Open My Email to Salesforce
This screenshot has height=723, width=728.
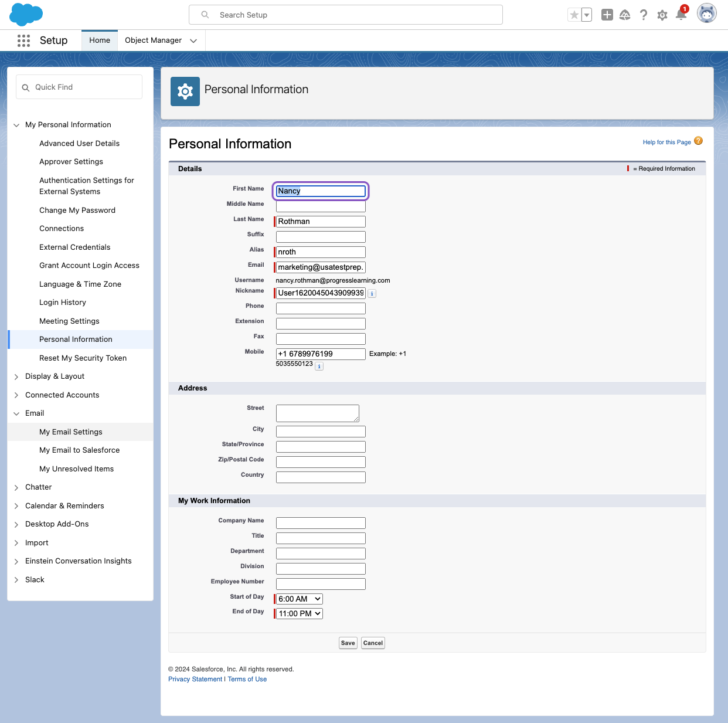80,450
